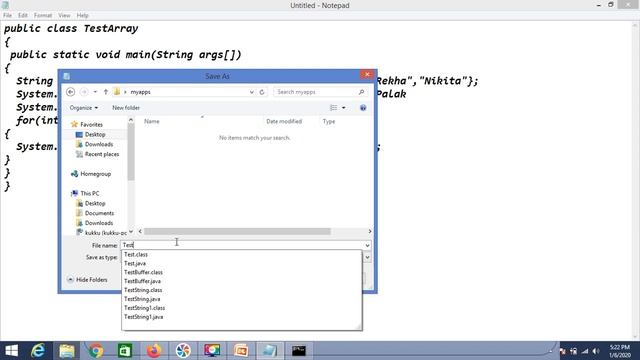Click the horizontal scrollbar in file list
The image size is (640, 360).
[x=237, y=231]
